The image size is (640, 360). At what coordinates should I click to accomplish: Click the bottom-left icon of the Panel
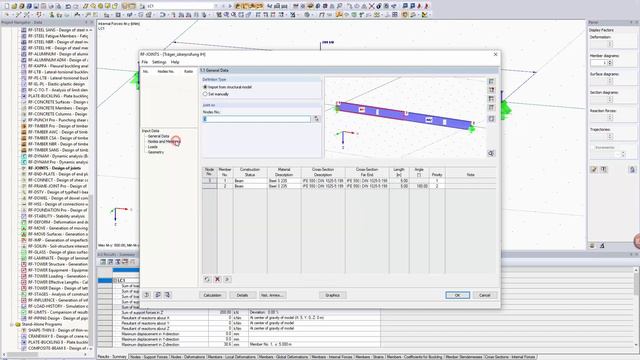[592, 245]
